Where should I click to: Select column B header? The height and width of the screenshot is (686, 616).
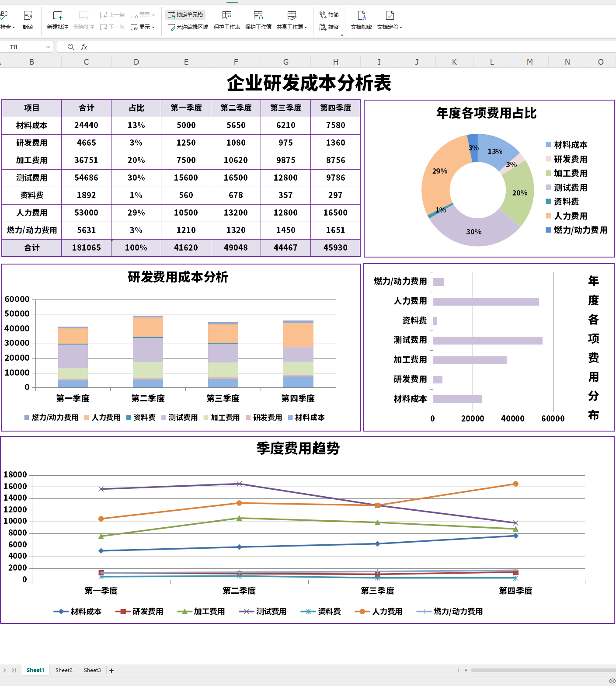[x=31, y=62]
